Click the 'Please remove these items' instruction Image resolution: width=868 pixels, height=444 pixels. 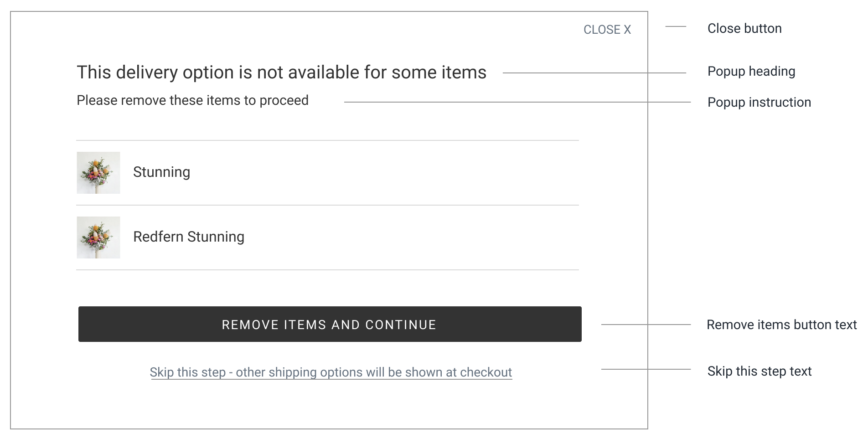click(x=193, y=100)
